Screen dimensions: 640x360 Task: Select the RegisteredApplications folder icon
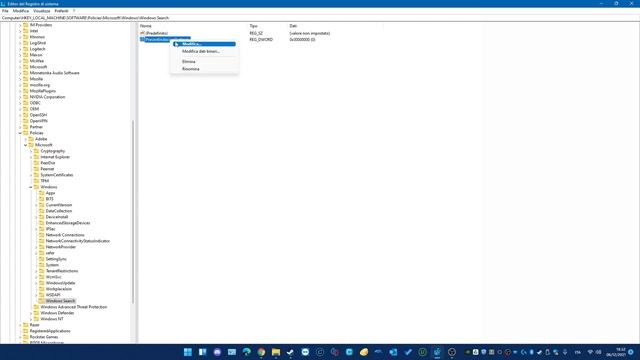25,331
